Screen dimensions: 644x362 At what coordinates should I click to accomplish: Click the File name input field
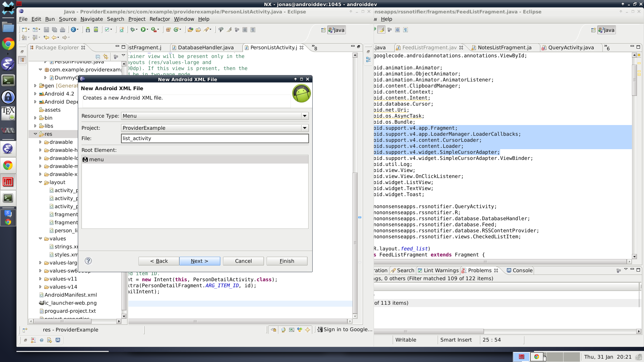pos(215,138)
